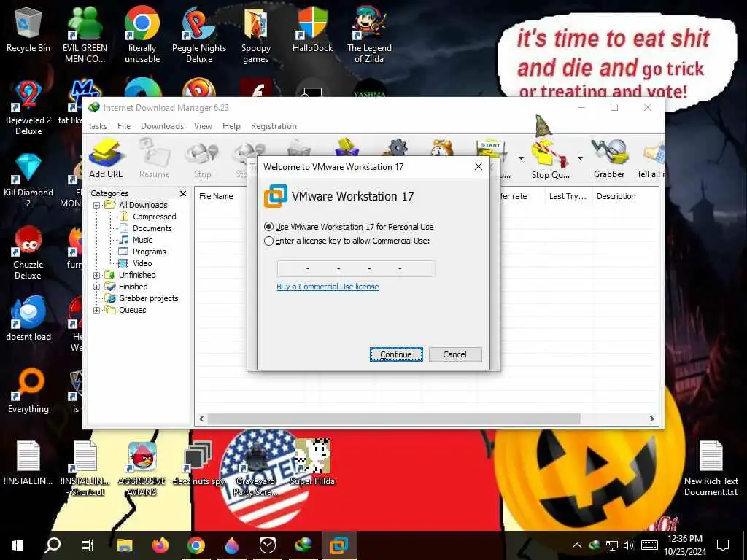This screenshot has width=747, height=560.
Task: Open the Everything search desktop icon
Action: pos(28,392)
